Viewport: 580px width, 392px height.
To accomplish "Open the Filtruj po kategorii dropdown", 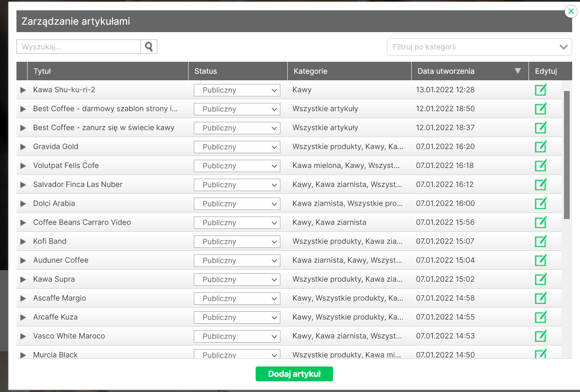I will [480, 47].
